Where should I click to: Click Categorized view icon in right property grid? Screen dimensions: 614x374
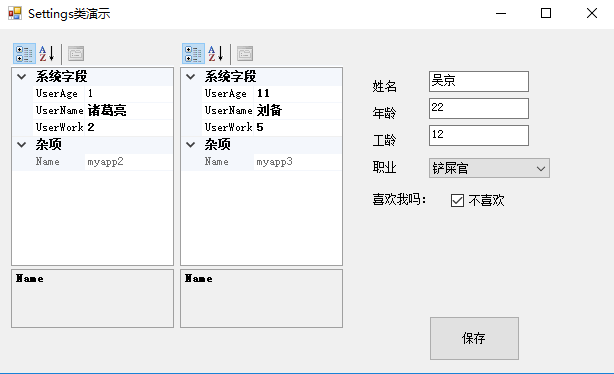pos(193,54)
